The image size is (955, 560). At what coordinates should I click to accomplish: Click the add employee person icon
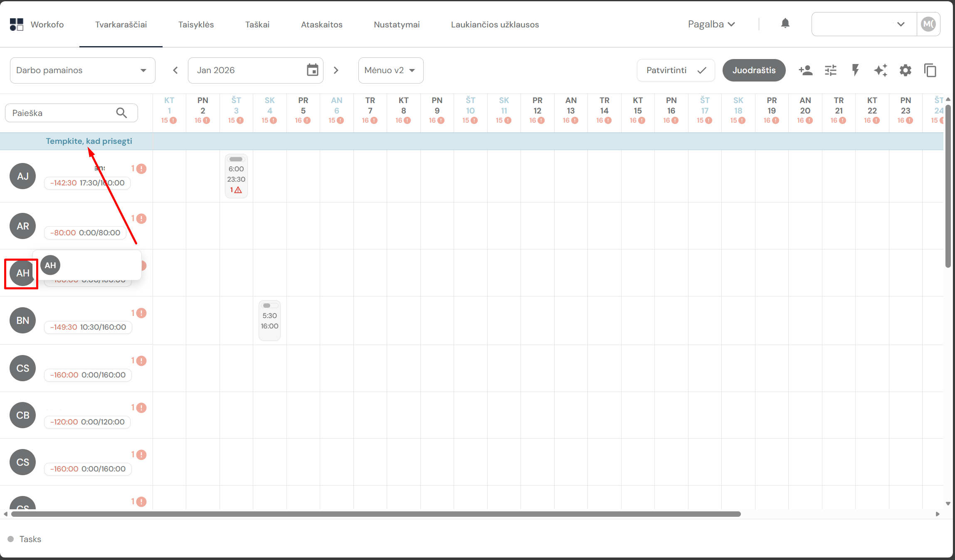pyautogui.click(x=805, y=70)
